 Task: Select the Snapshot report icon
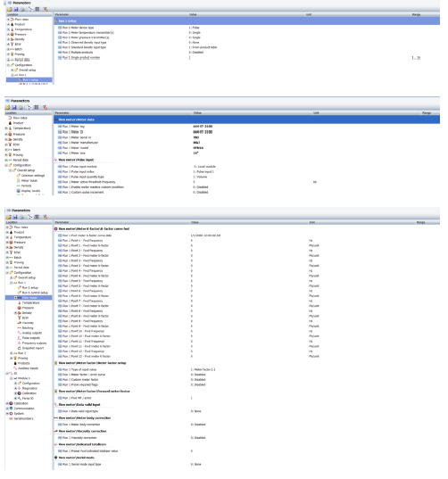(x=20, y=348)
